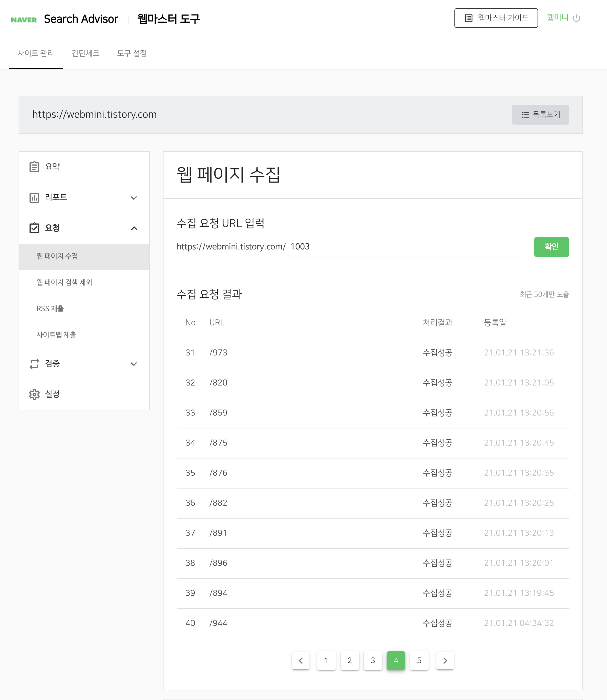Click the 리포트 chart icon
Image resolution: width=607 pixels, height=700 pixels.
tap(34, 197)
